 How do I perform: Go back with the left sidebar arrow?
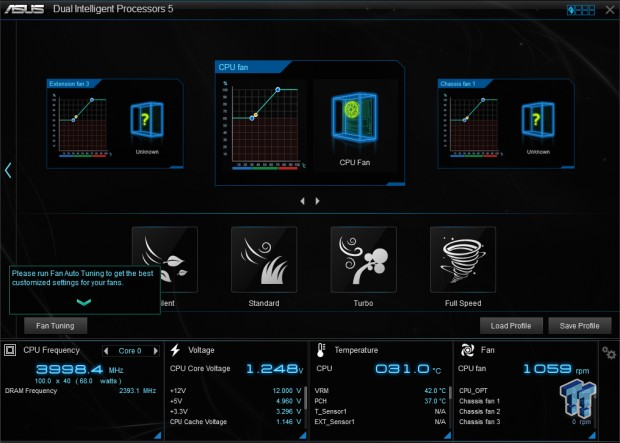(8, 170)
